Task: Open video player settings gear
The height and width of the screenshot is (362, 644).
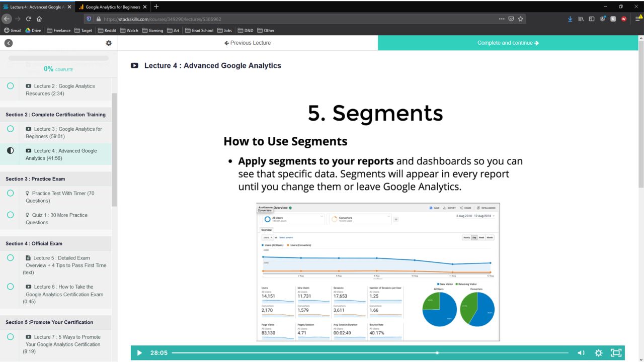Action: coord(598,353)
